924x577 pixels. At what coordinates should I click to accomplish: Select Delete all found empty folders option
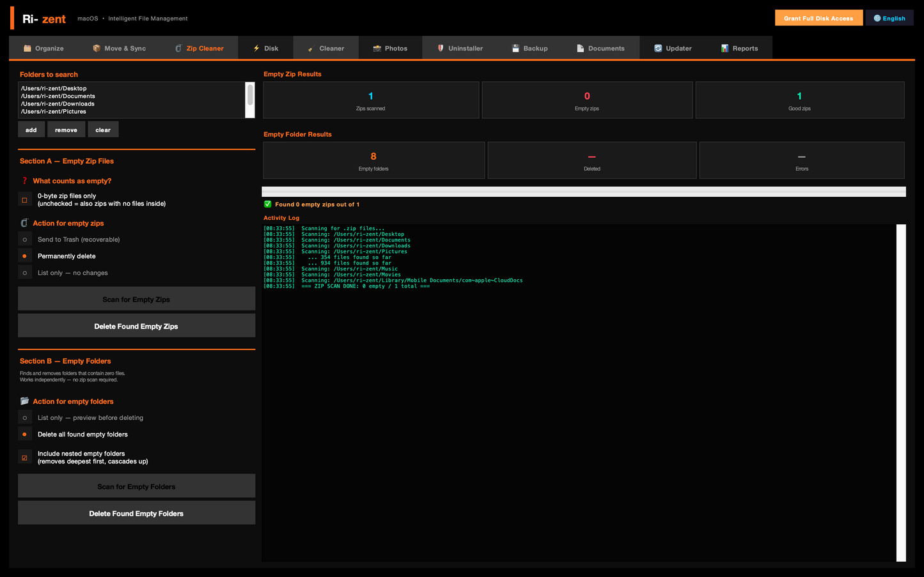[24, 435]
